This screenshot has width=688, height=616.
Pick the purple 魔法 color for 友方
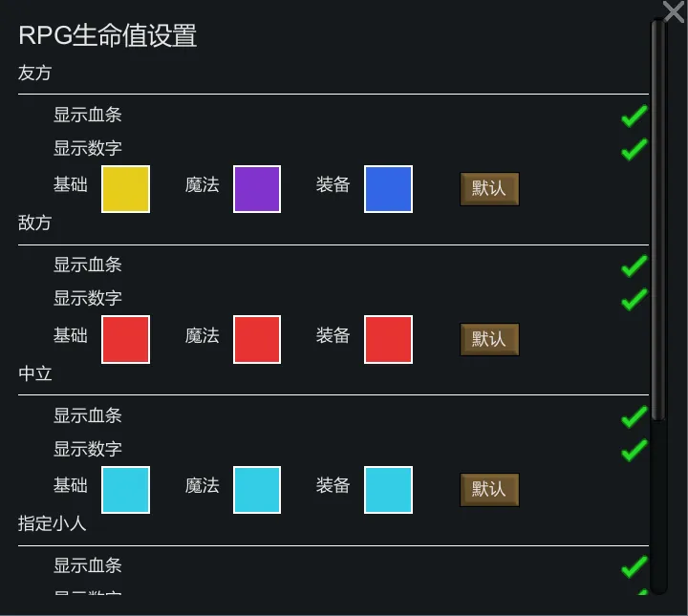257,189
